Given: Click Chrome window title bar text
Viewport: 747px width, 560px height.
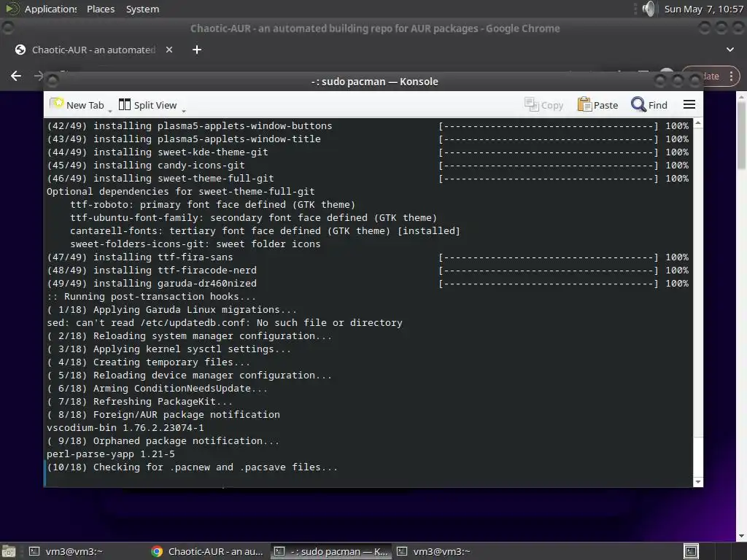Looking at the screenshot, I should pyautogui.click(x=375, y=28).
